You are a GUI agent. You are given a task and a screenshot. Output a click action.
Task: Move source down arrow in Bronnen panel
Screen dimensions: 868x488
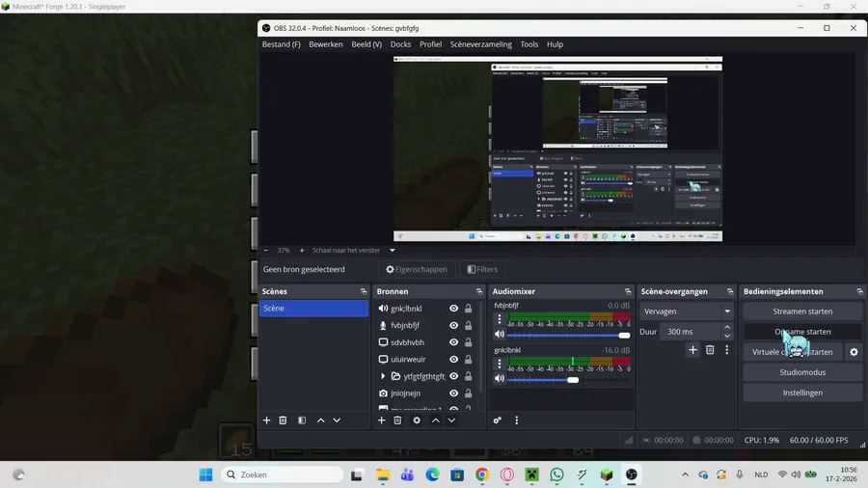pyautogui.click(x=451, y=420)
